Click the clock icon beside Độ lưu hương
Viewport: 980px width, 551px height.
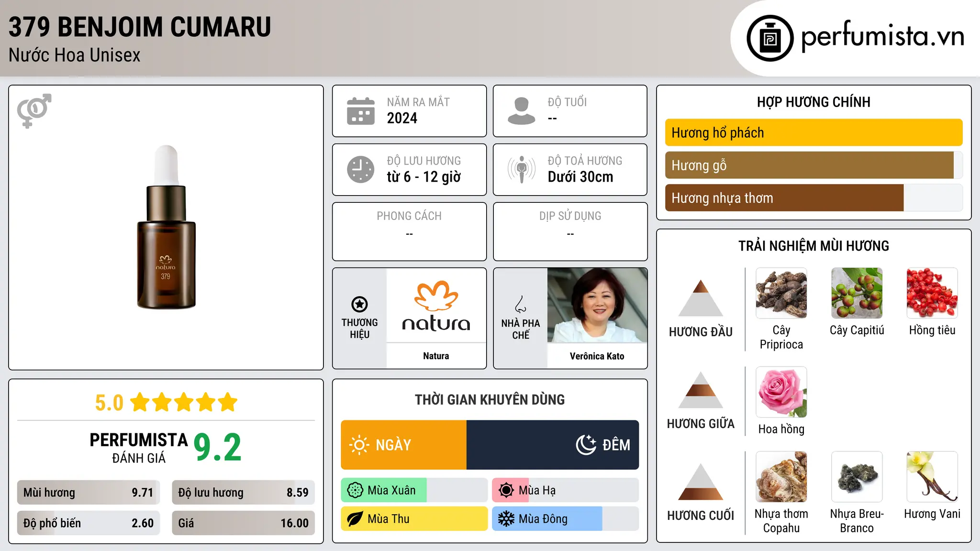361,169
